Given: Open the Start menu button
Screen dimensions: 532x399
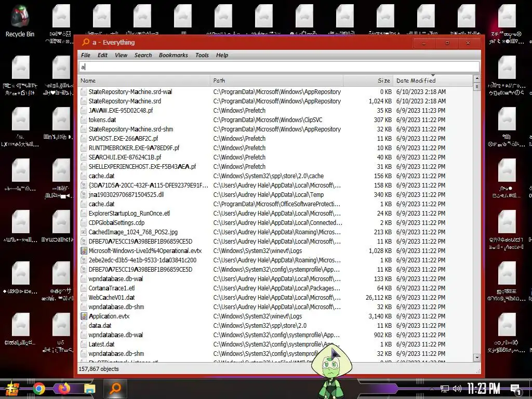Looking at the screenshot, I should 12,389.
